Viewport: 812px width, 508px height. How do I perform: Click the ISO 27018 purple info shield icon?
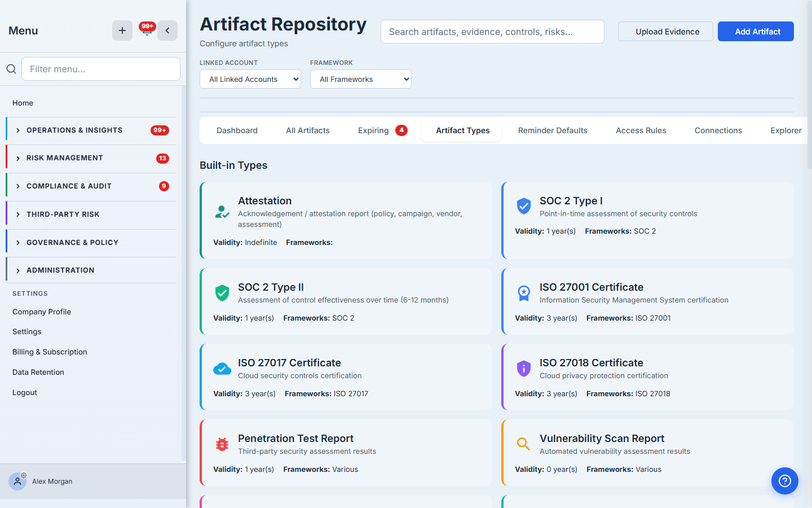(524, 368)
